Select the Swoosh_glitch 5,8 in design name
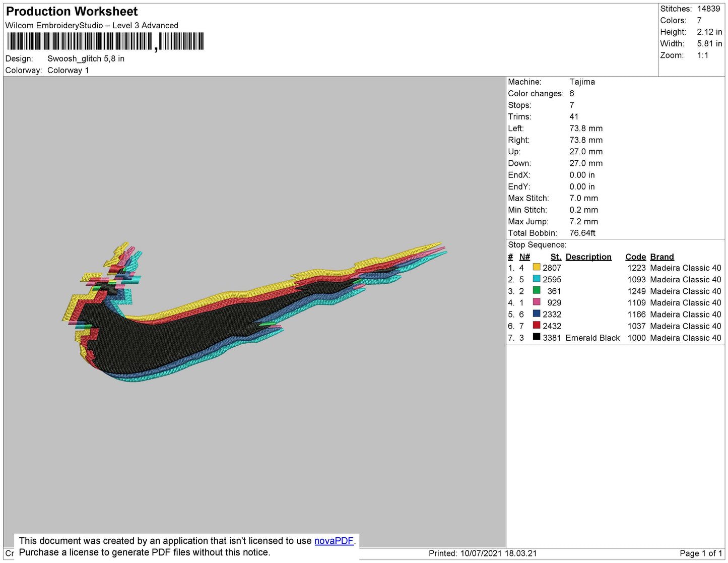Image resolution: width=728 pixels, height=563 pixels. [86, 58]
